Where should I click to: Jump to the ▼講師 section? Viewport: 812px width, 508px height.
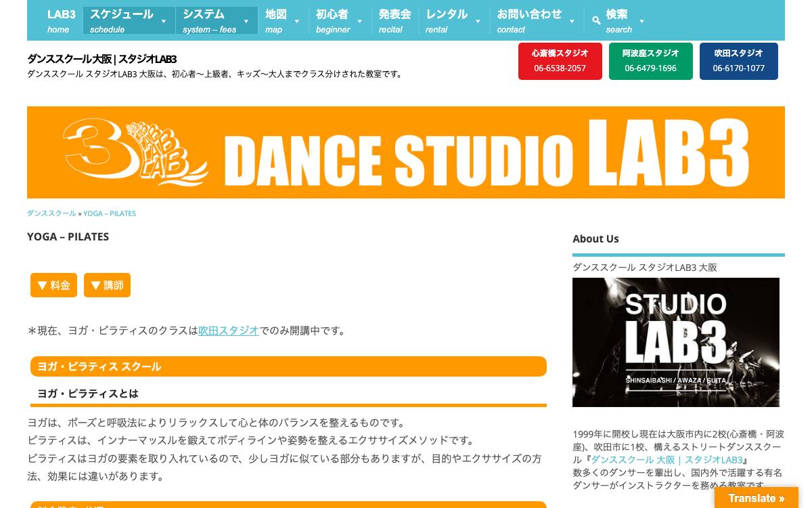[107, 285]
